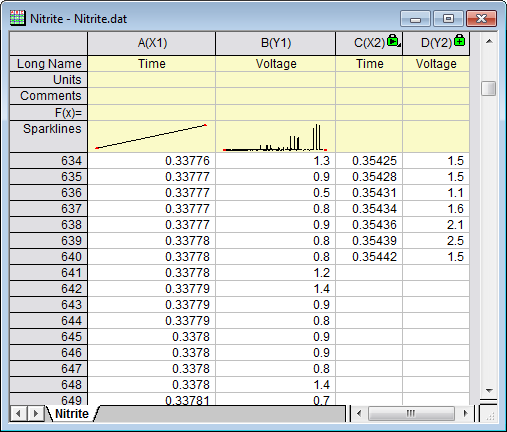Click the F(x)= cell of column D

[x=436, y=113]
